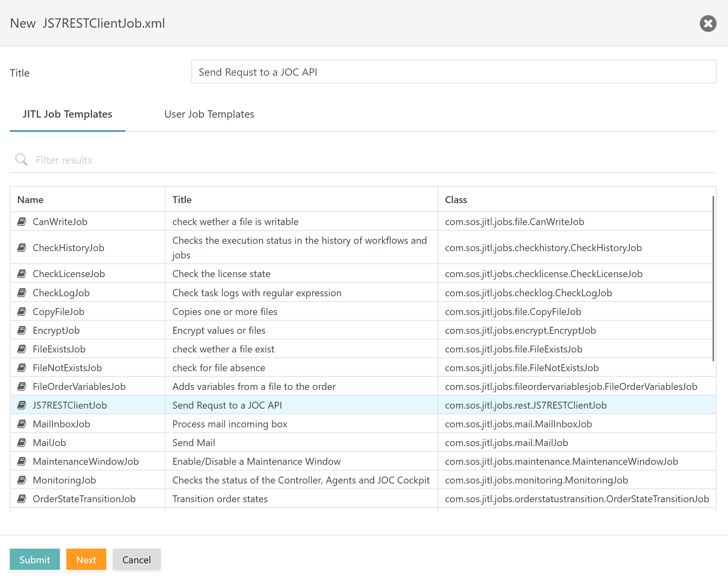Click class com.sos.jitl.jobs.checklog.CheckLogJob

(528, 293)
